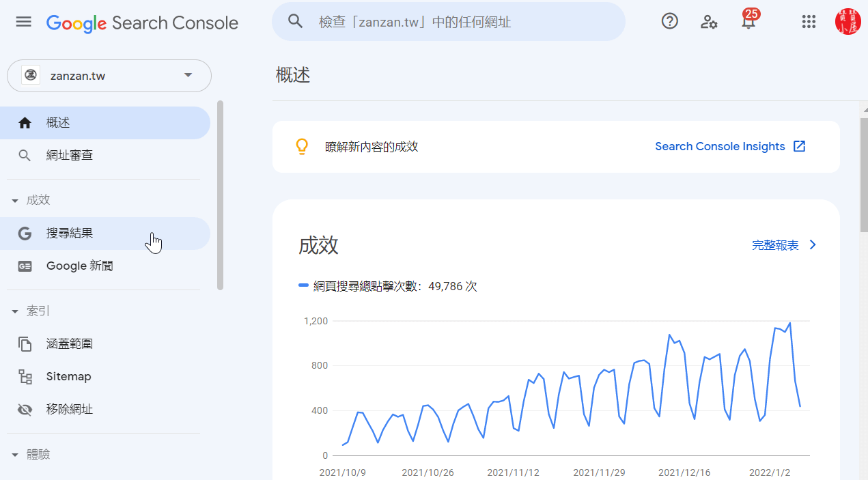Click the zanzan.tw site favicon
Image resolution: width=868 pixels, height=480 pixels.
coord(31,75)
